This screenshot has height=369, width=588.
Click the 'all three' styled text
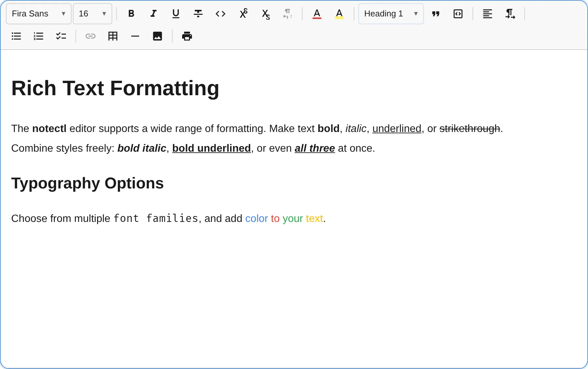[315, 148]
